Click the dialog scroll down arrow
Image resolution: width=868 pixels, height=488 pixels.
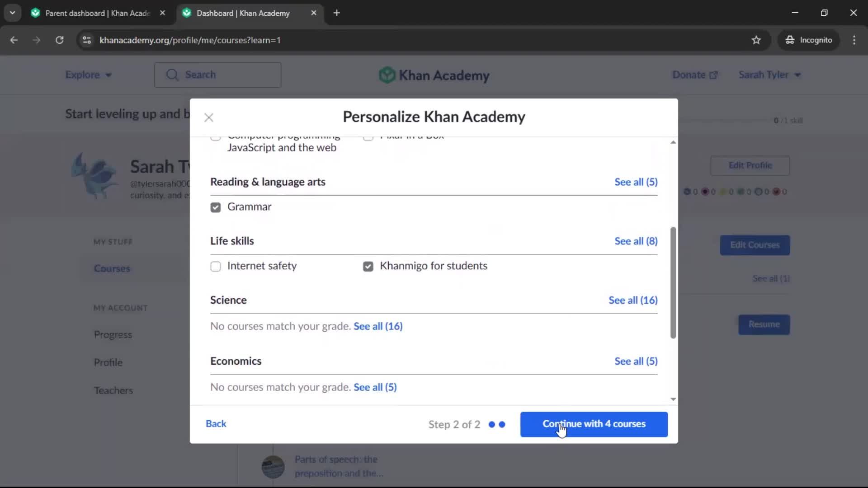tap(673, 399)
